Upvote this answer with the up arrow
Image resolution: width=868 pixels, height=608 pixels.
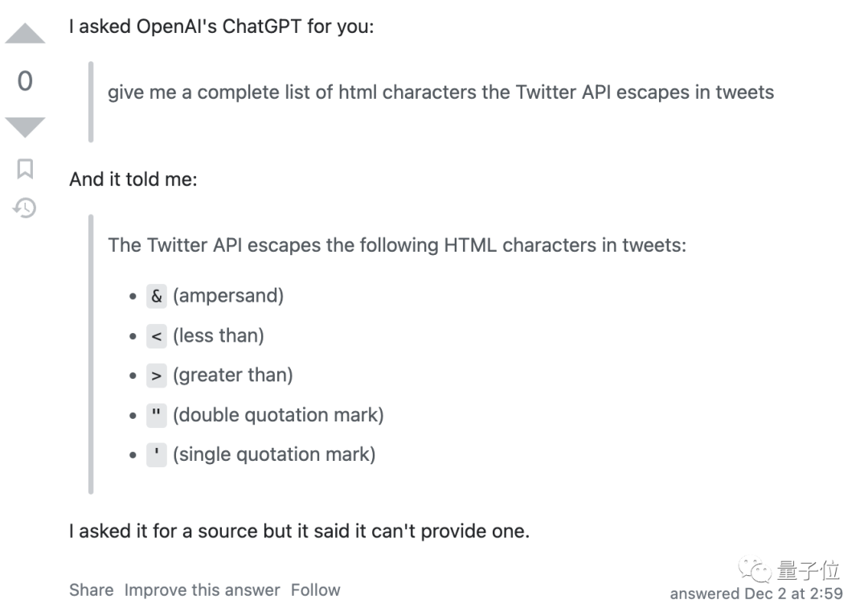click(x=25, y=35)
